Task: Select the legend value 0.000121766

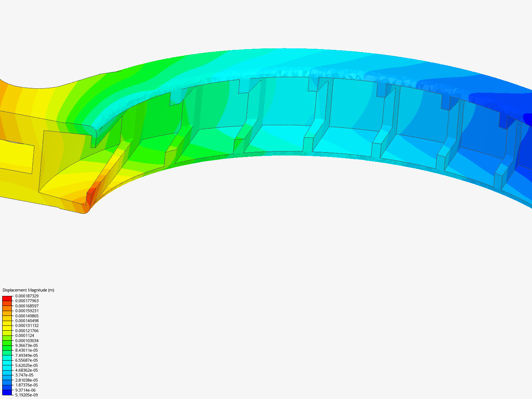Action: coord(27,331)
